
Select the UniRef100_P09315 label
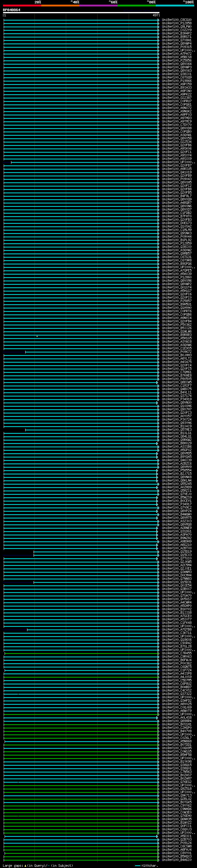(176, 47)
